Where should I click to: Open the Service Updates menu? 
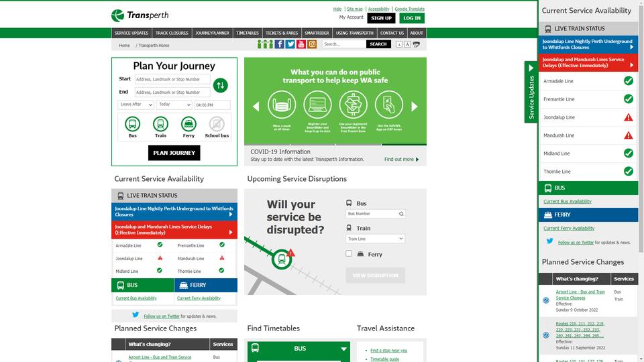click(131, 34)
